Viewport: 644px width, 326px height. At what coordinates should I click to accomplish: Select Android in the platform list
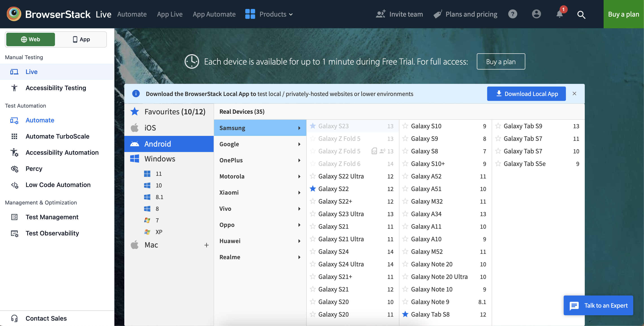169,144
